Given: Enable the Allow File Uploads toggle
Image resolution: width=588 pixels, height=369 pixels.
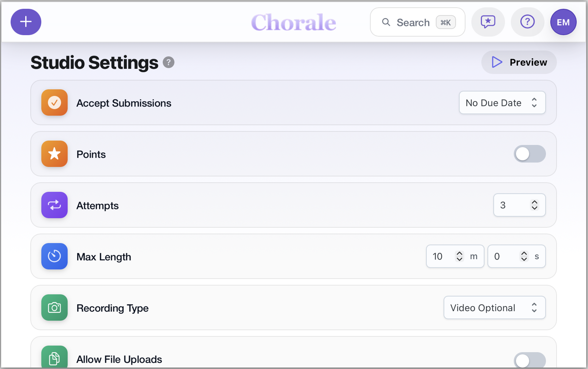Looking at the screenshot, I should pyautogui.click(x=530, y=360).
